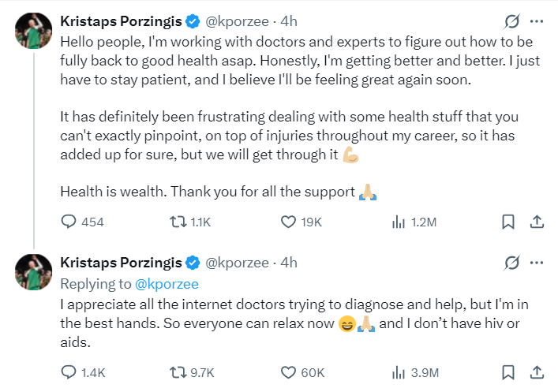Open the more options menu on first tweet
558x392 pixels.
coord(537,21)
